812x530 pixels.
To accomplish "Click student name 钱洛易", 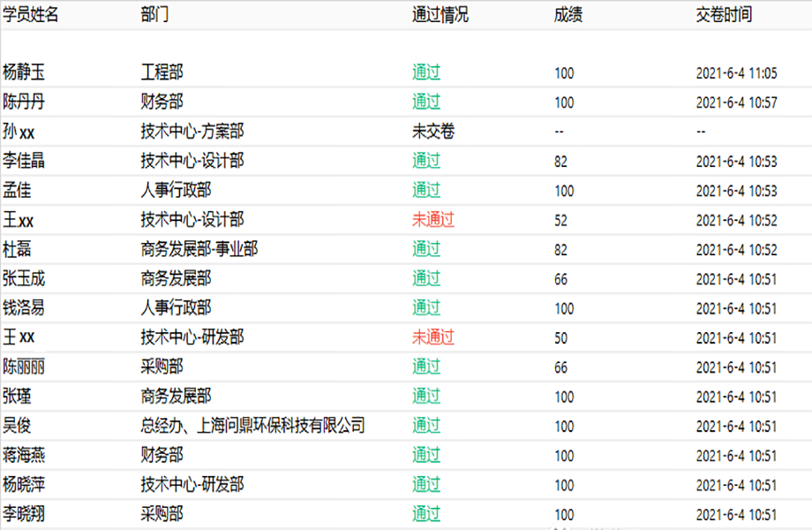I will tap(24, 308).
